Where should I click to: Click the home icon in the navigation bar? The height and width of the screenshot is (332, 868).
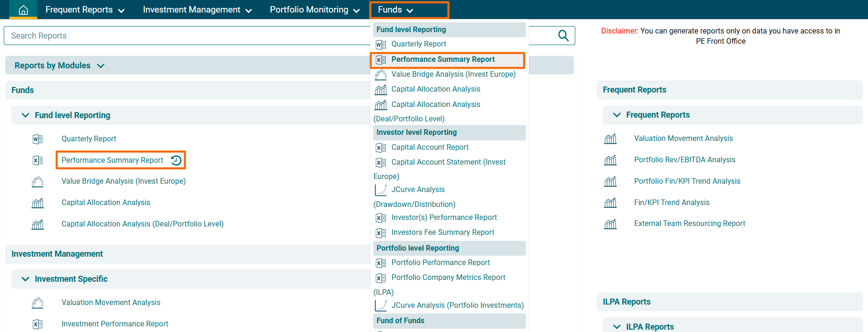point(23,10)
